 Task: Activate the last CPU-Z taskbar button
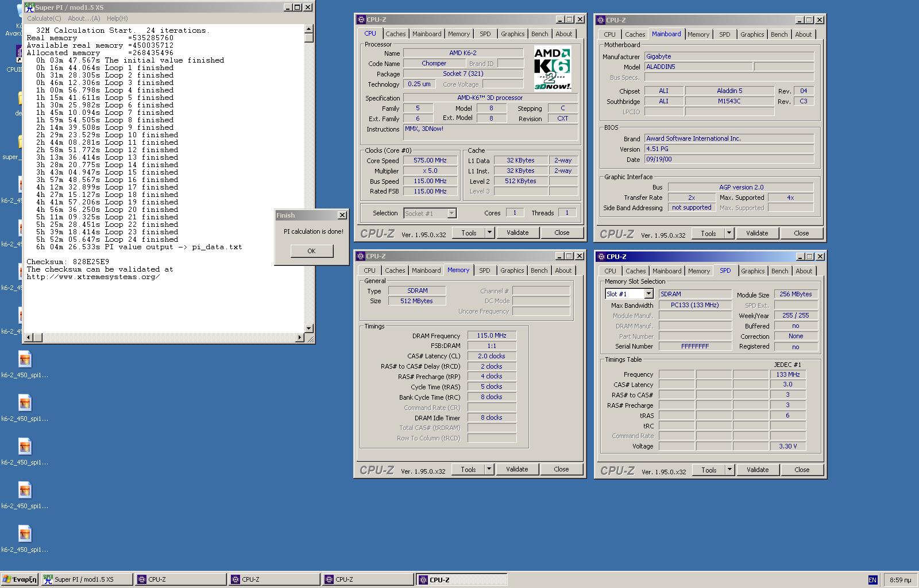tap(461, 579)
